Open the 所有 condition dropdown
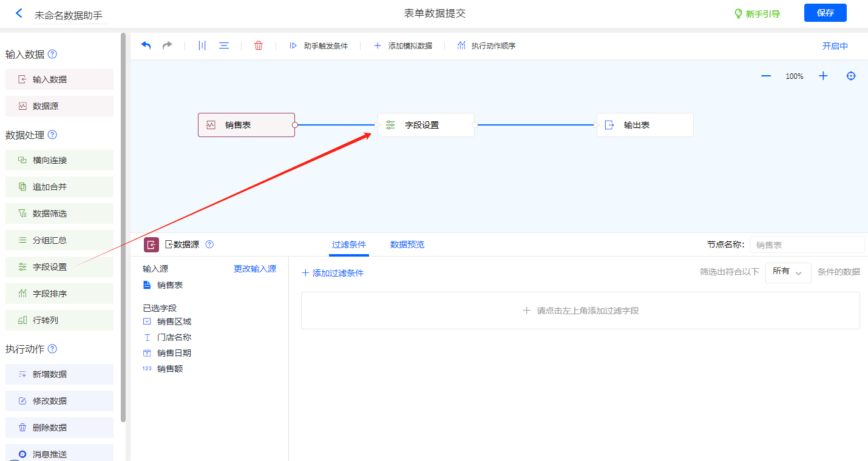The width and height of the screenshot is (868, 461). (x=788, y=272)
